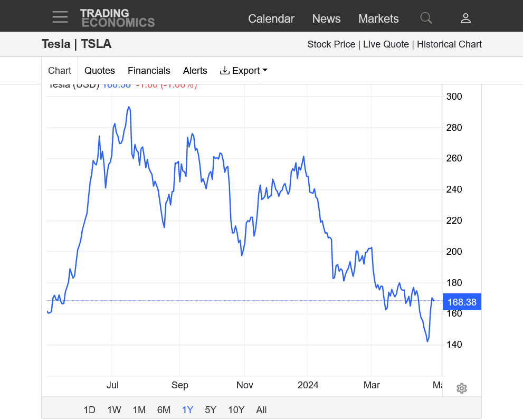Open the user account icon

point(465,18)
